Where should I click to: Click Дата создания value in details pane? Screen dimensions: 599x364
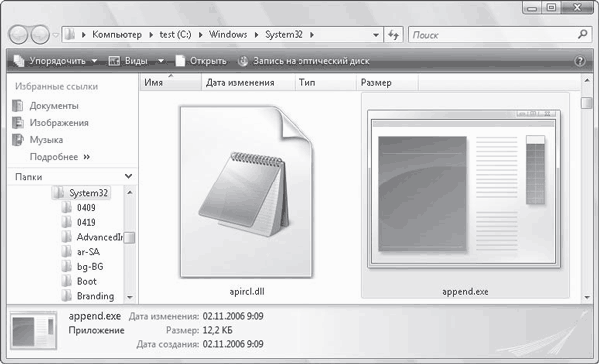tap(233, 344)
